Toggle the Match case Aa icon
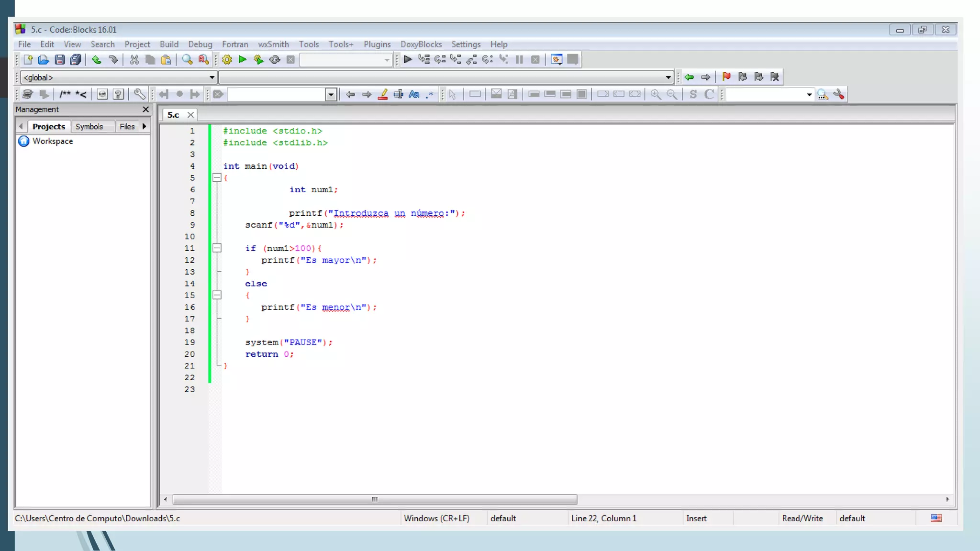This screenshot has height=551, width=980. tap(414, 94)
